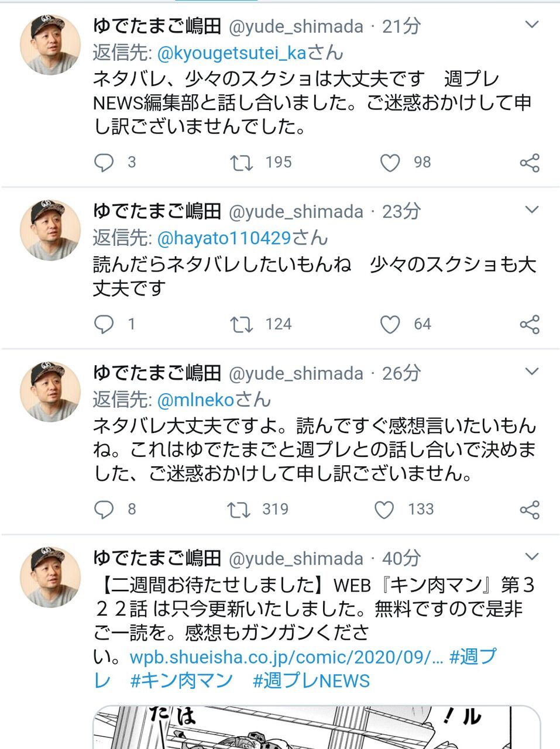Reply to the tweet with 8 replies
Viewport: 560px width, 749px height.
pos(104,509)
